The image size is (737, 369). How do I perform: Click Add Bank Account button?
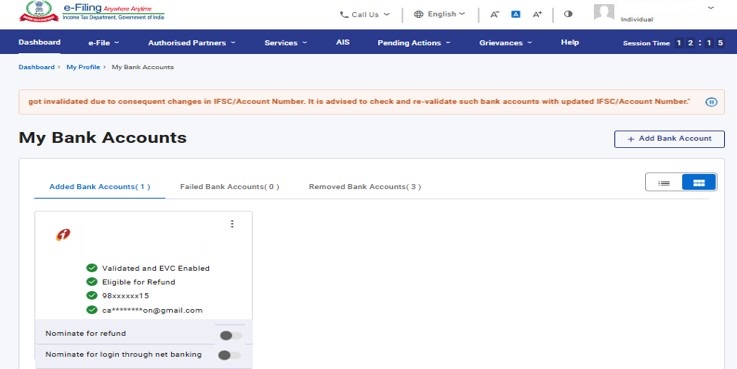click(669, 139)
